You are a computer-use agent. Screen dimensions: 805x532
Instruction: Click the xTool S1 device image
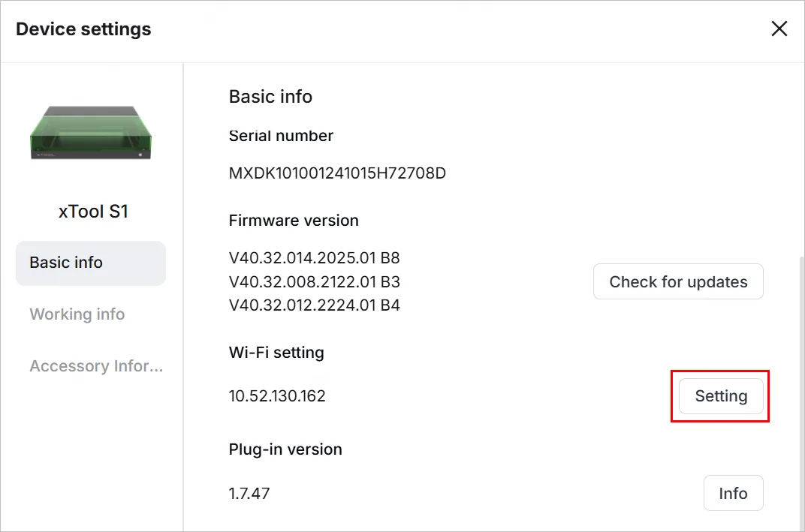coord(91,134)
